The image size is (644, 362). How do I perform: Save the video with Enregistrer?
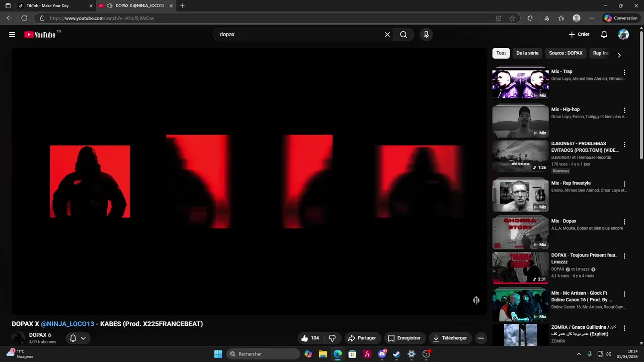(x=405, y=338)
